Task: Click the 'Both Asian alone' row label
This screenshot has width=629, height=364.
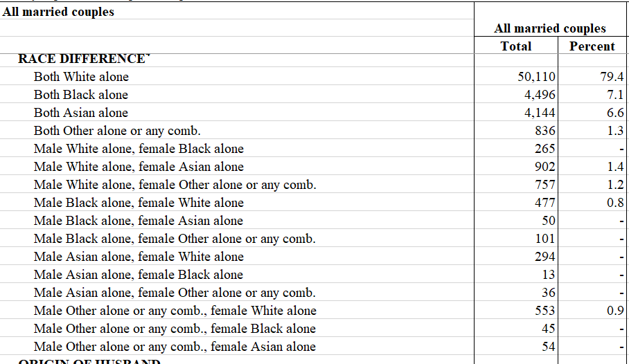Action: 81,113
